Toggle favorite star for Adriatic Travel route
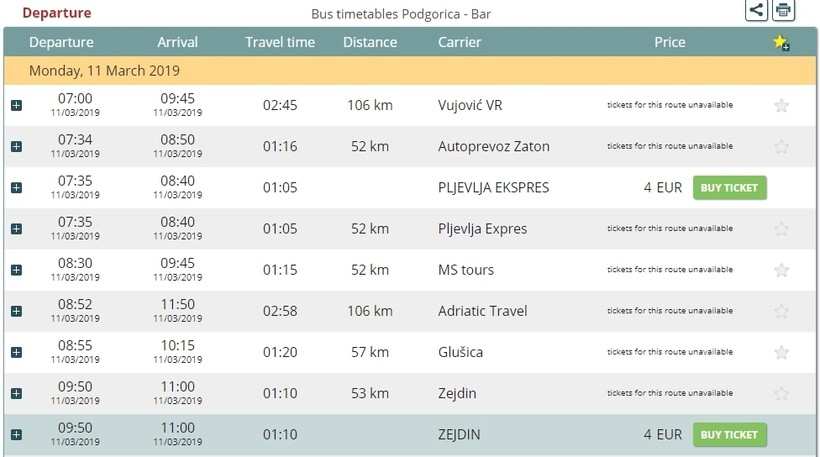Viewport: 820px width, 457px height. 781,311
